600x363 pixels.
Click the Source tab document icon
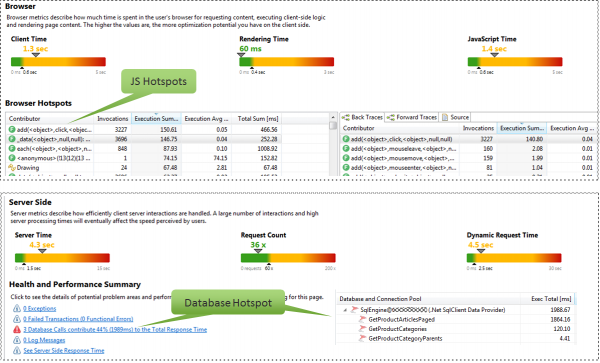coord(445,117)
